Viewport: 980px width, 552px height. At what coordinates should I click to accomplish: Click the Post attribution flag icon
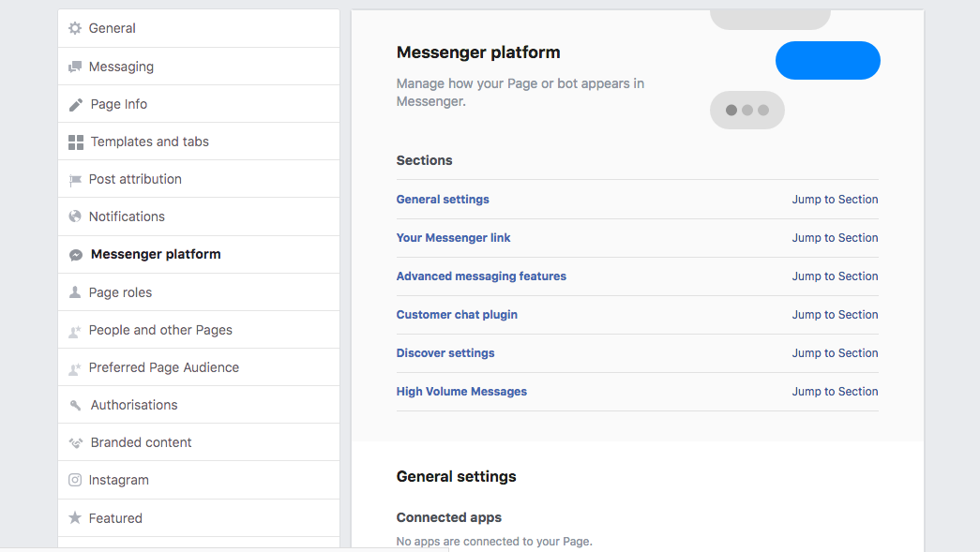tap(75, 180)
